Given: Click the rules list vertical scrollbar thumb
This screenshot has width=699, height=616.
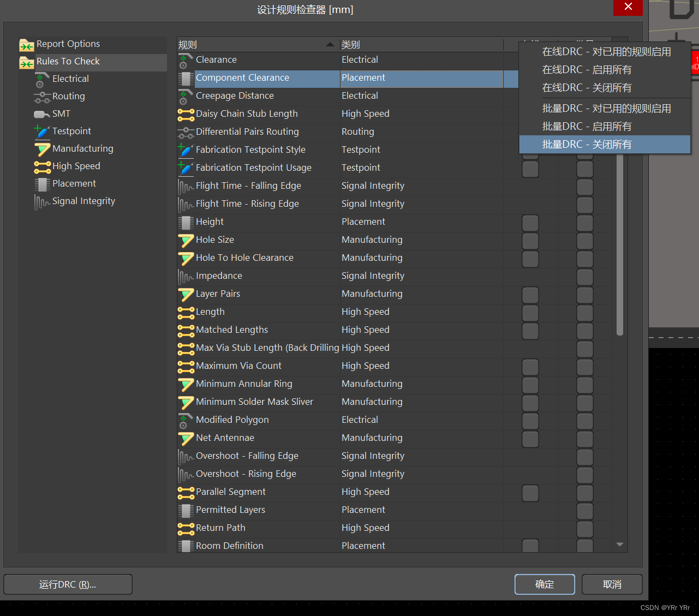Looking at the screenshot, I should click(619, 246).
